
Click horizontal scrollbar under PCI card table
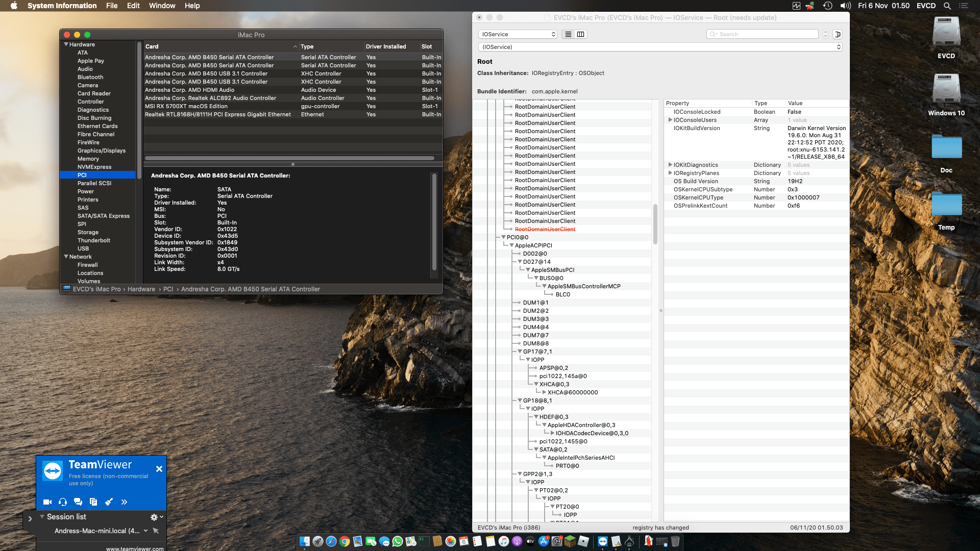[289, 158]
